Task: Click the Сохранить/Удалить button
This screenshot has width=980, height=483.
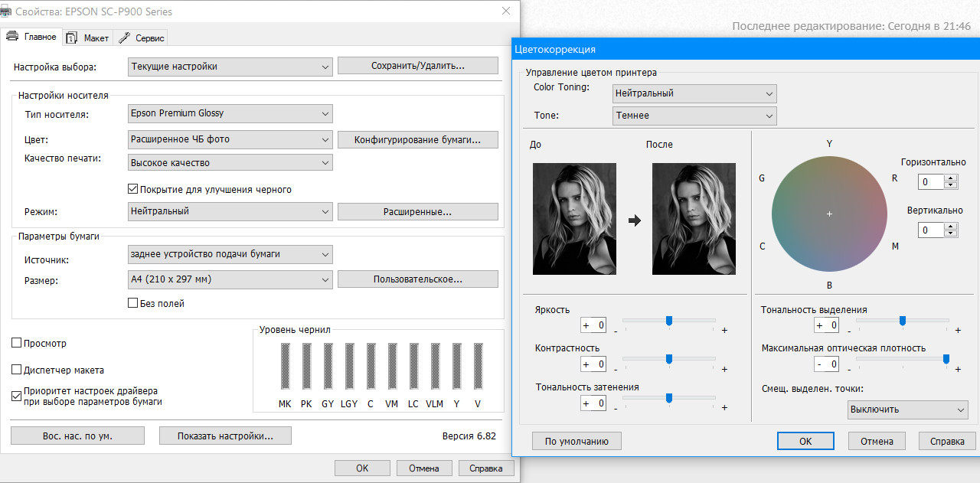Action: 417,66
